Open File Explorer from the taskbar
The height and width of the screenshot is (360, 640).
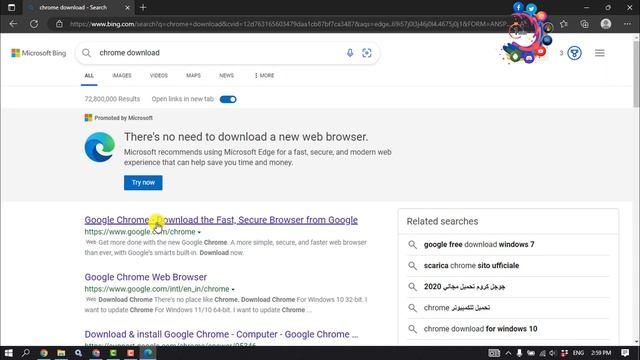pyautogui.click(x=61, y=353)
